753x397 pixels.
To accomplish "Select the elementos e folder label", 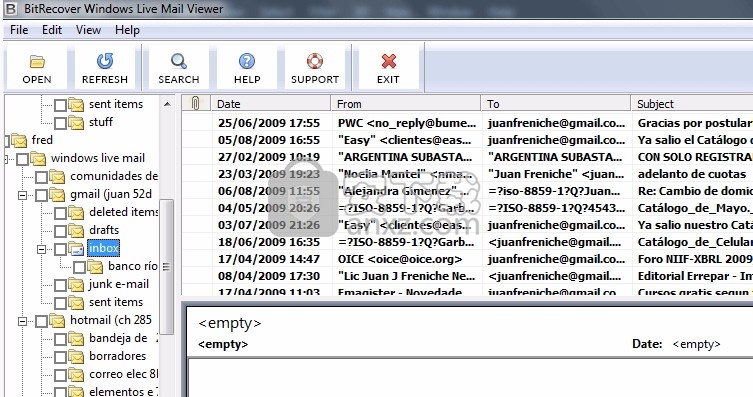I will pos(123,392).
